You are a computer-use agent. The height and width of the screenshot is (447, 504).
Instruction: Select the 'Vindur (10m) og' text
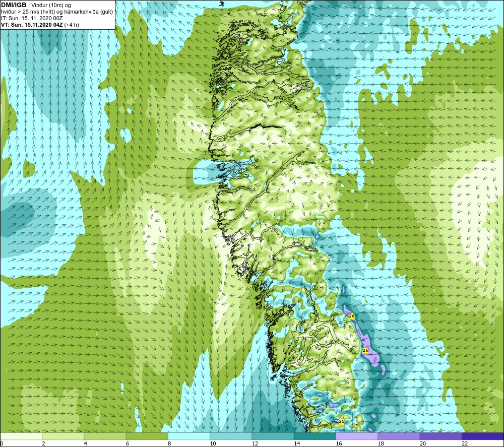(x=52, y=6)
